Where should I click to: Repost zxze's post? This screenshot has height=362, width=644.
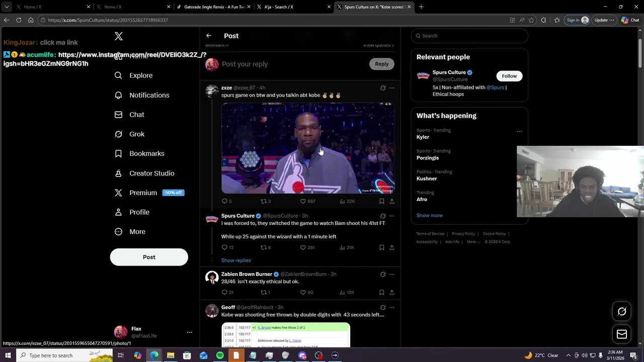[265, 201]
